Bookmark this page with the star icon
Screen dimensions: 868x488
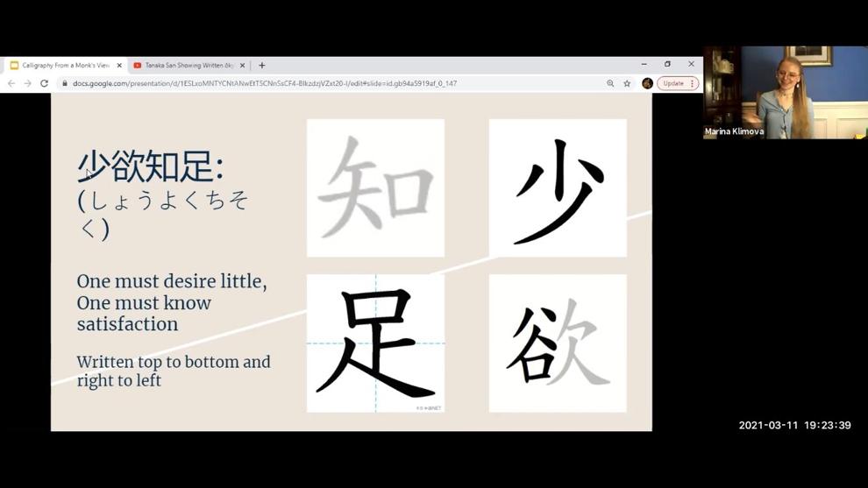[x=627, y=83]
